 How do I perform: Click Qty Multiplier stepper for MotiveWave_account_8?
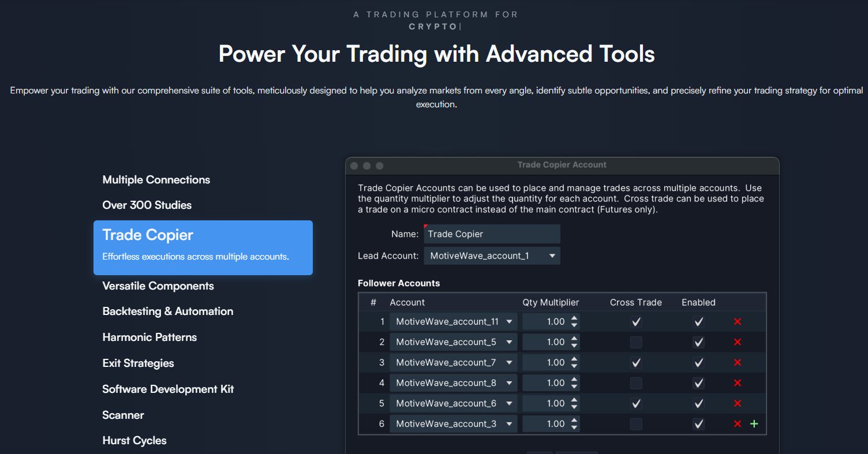click(574, 383)
